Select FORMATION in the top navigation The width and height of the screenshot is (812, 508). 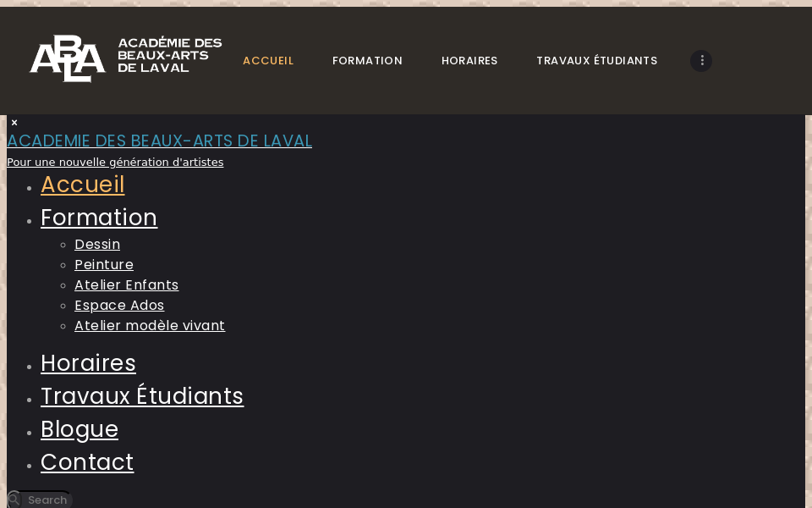coord(367,60)
